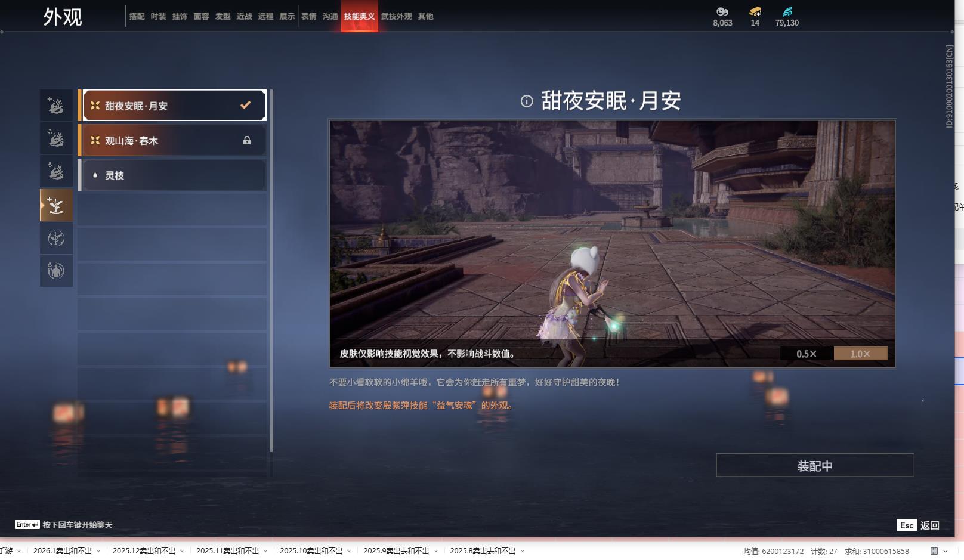The width and height of the screenshot is (964, 560).
Task: Click the 均值: 6200123172 status value
Action: coord(774,552)
